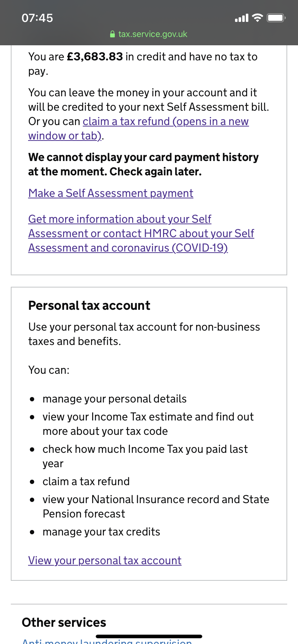
Task: Tap the £3,683.83 credit amount
Action: [95, 57]
